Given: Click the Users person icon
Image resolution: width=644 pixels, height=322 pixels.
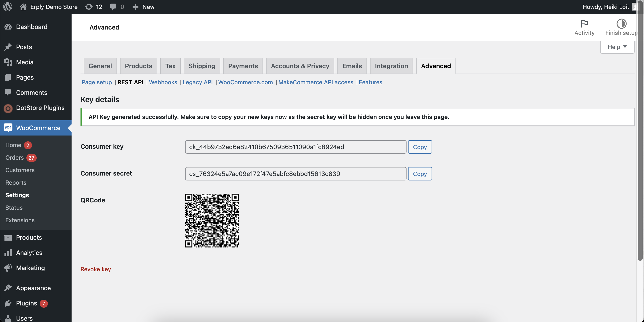Looking at the screenshot, I should click(8, 318).
